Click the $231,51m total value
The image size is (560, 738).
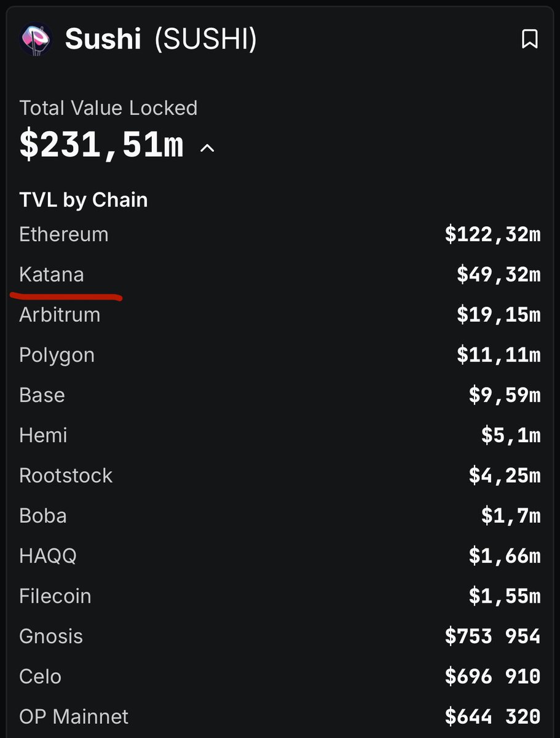[101, 146]
